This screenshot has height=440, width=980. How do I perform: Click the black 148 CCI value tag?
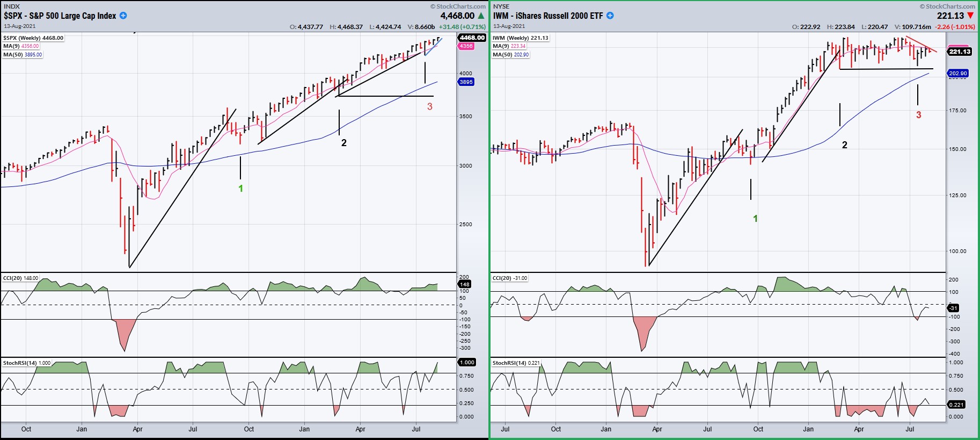[x=465, y=284]
